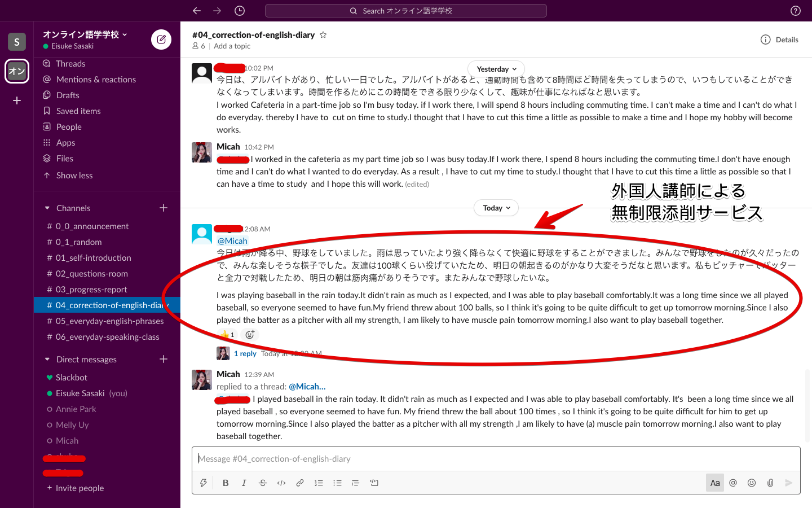812x508 pixels.
Task: Hide formatting with the Aa button
Action: tap(715, 483)
